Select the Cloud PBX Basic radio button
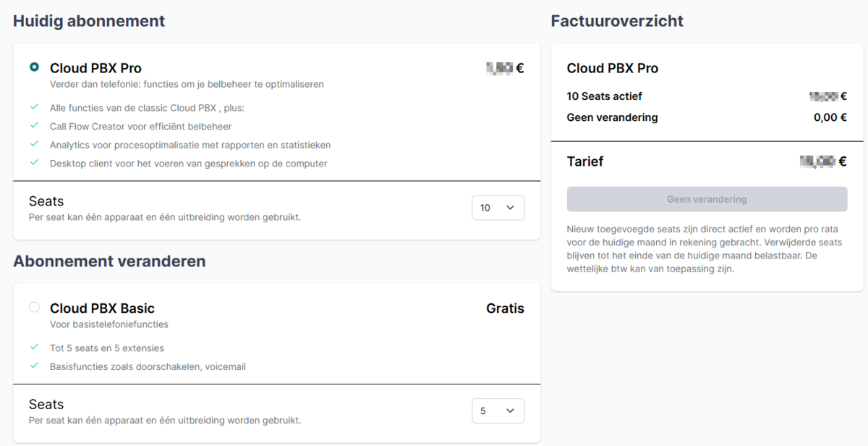This screenshot has height=446, width=868. tap(34, 308)
